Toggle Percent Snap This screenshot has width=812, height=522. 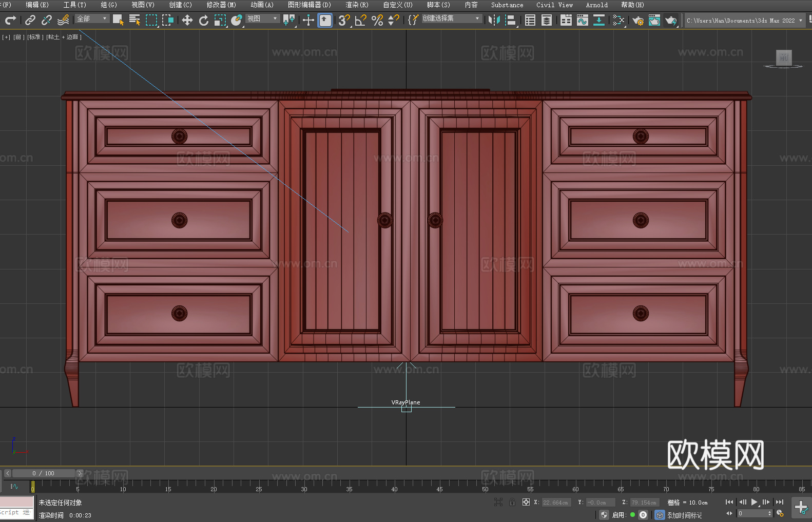pyautogui.click(x=377, y=20)
